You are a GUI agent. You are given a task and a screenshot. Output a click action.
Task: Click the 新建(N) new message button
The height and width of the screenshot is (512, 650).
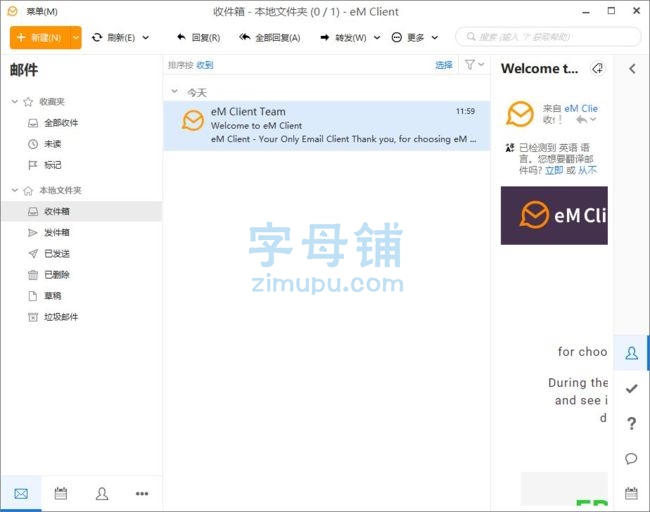click(40, 38)
